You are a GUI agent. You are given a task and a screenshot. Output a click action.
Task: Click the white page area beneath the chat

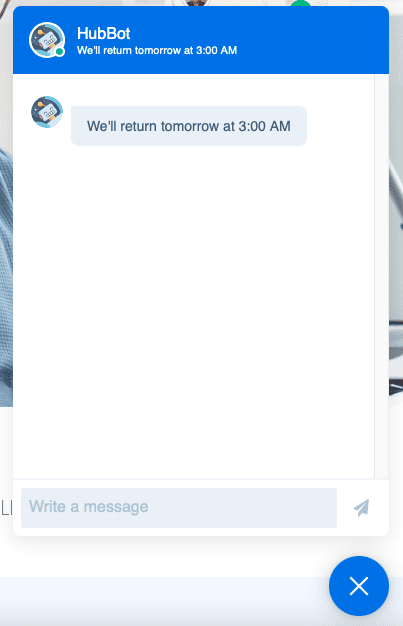pos(160,557)
